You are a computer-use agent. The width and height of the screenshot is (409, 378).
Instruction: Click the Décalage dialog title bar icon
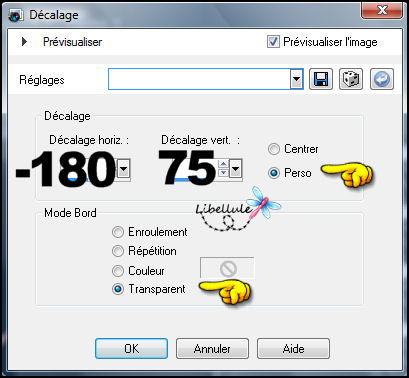(16, 15)
